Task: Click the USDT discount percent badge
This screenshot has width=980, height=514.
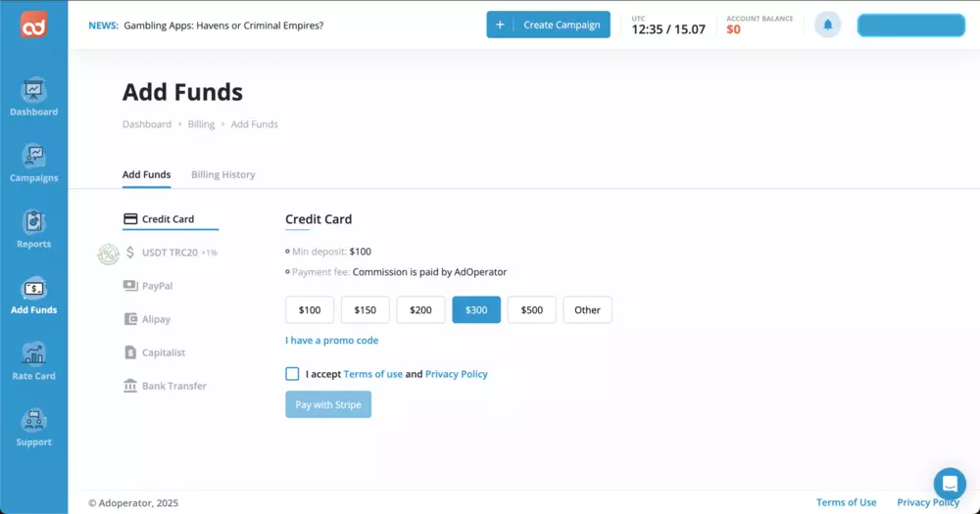Action: click(x=108, y=254)
